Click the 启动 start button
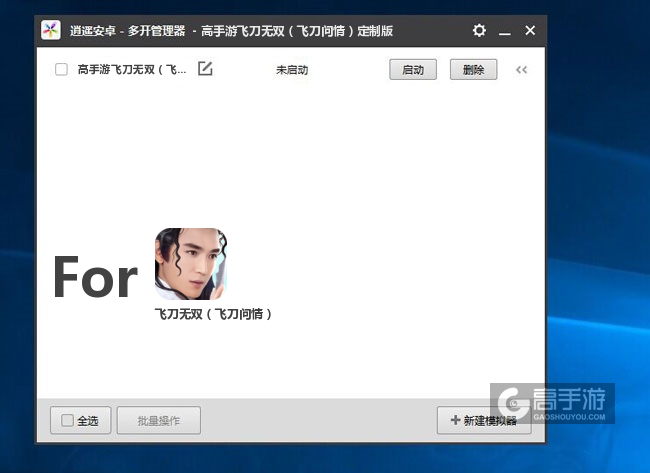Screen dimensions: 650x473 pyautogui.click(x=413, y=70)
